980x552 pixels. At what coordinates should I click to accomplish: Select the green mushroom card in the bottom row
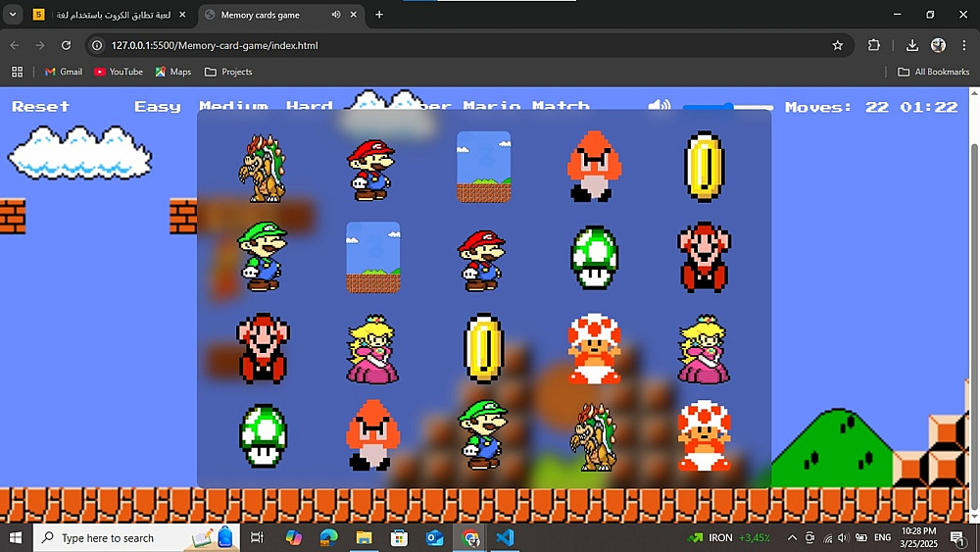(x=263, y=436)
